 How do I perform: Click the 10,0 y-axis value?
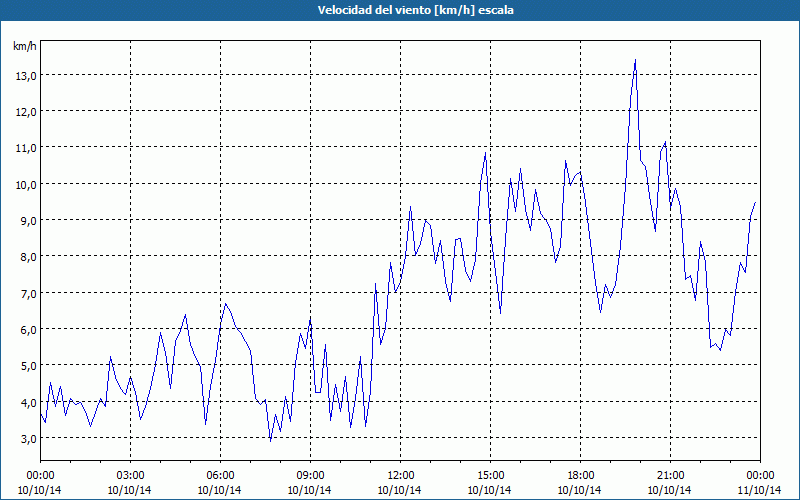(x=26, y=185)
